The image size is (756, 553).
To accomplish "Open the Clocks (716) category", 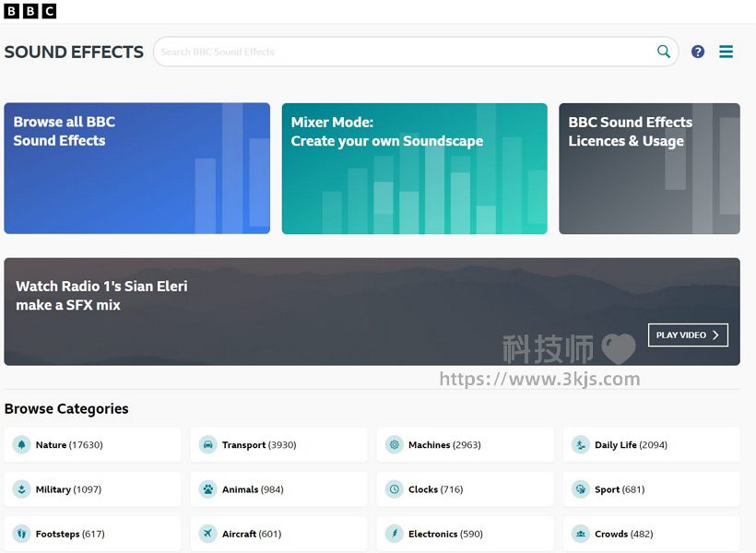I will (x=466, y=488).
